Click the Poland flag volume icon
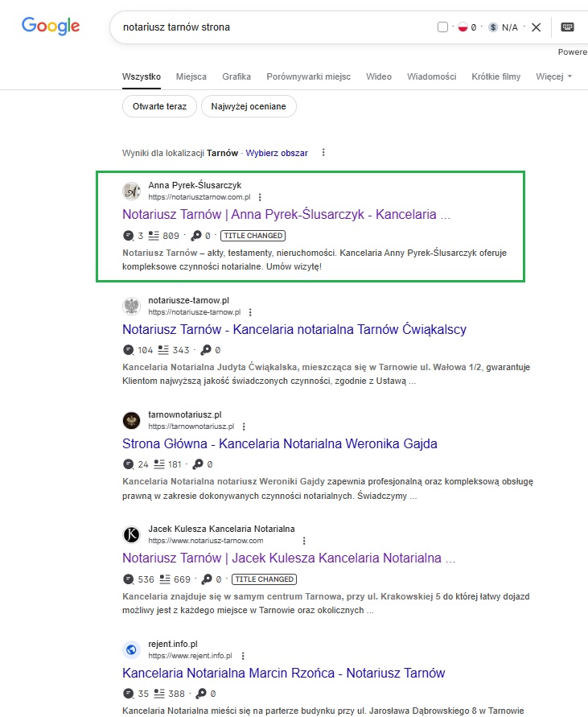Image resolution: width=588 pixels, height=717 pixels. tap(463, 27)
